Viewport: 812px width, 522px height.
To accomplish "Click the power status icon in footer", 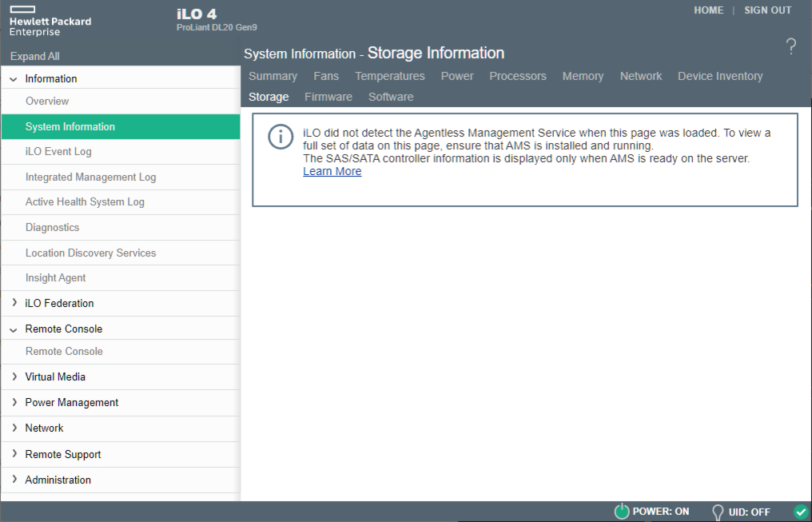I will click(x=622, y=511).
